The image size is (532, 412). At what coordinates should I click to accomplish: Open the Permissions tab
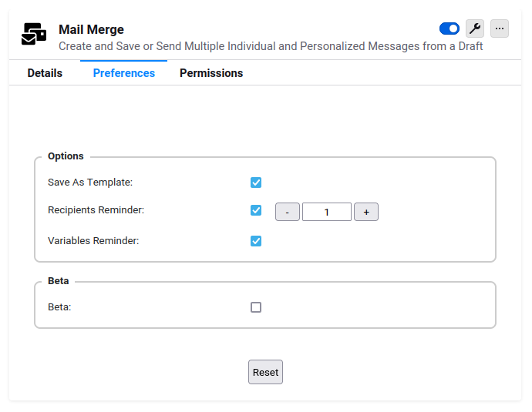[x=211, y=73]
